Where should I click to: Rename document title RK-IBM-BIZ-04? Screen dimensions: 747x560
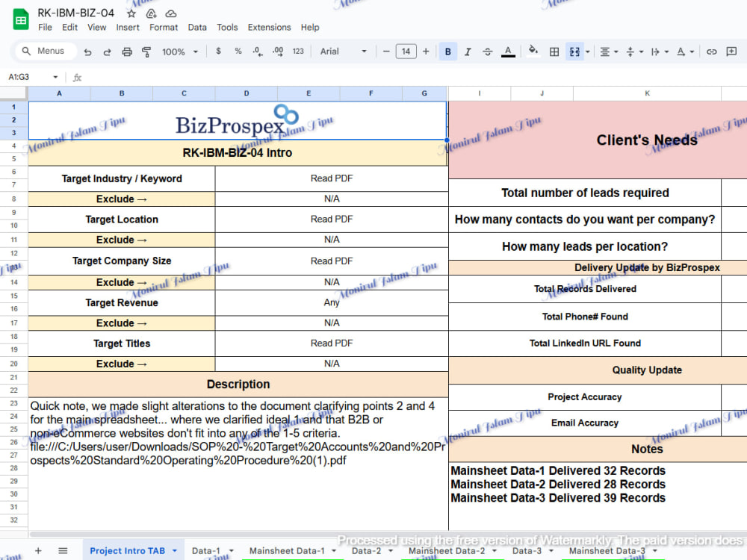pos(75,13)
